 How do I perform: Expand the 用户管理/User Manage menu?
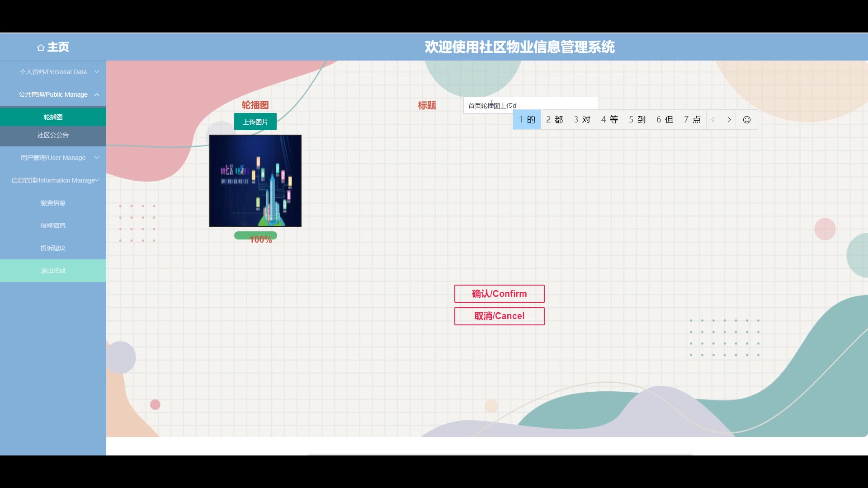(x=53, y=158)
